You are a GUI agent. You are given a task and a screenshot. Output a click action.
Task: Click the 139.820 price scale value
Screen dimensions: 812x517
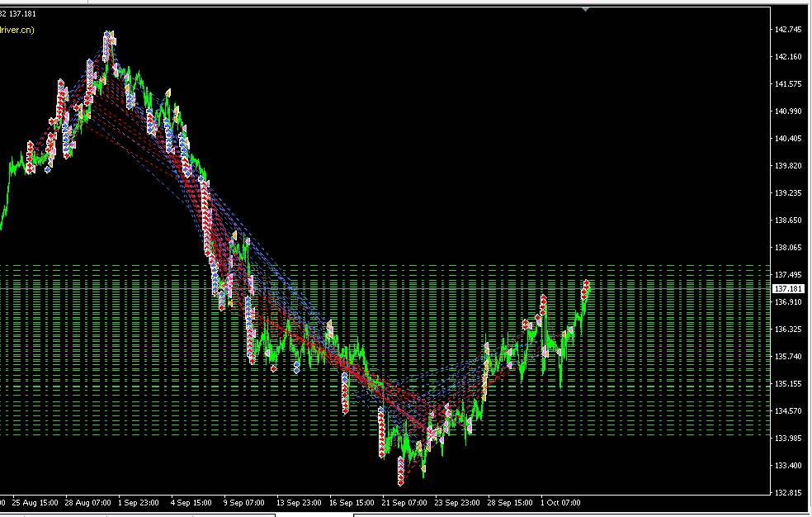tap(788, 166)
